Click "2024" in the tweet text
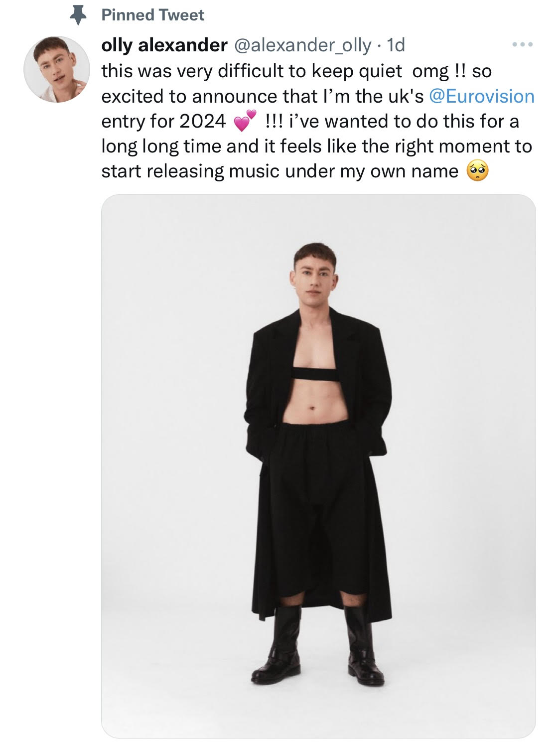The image size is (560, 744). 203,121
